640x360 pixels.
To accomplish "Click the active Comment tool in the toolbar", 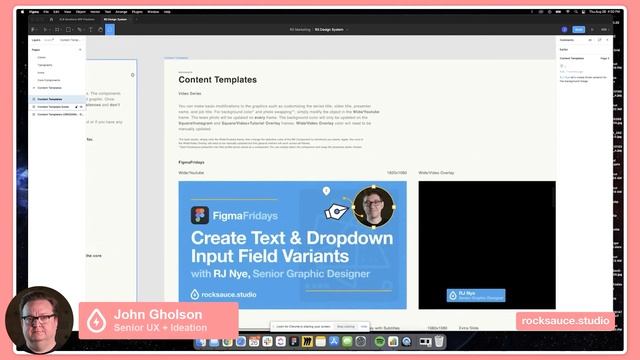I will coord(110,29).
